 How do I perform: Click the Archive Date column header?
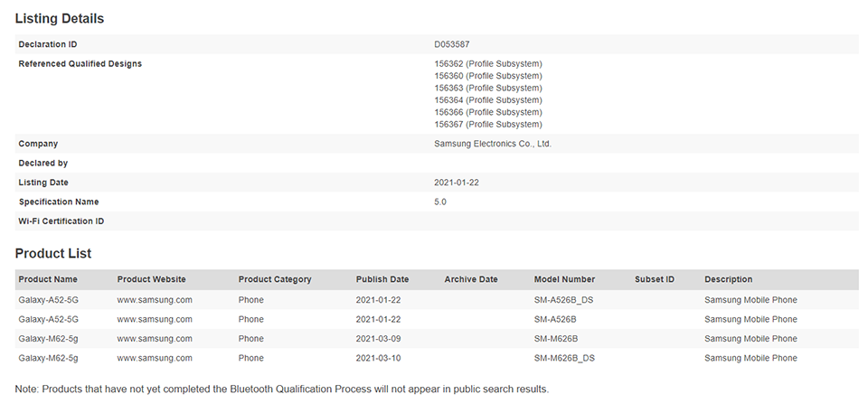(470, 279)
